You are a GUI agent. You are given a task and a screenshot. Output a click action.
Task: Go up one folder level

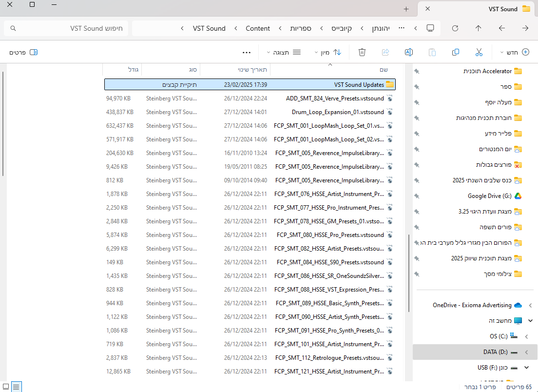pyautogui.click(x=478, y=28)
